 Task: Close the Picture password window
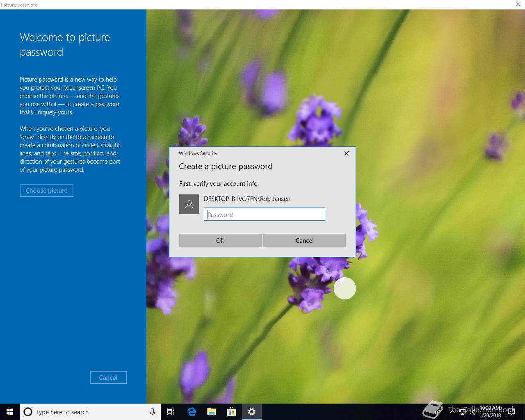[x=518, y=4]
